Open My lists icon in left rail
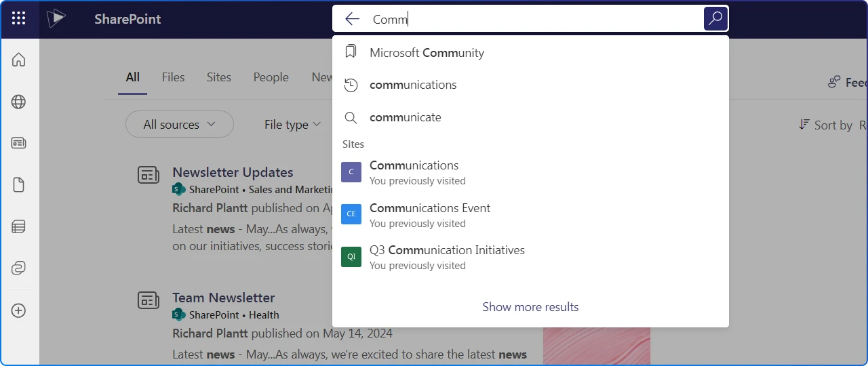This screenshot has height=366, width=868. coord(19,226)
